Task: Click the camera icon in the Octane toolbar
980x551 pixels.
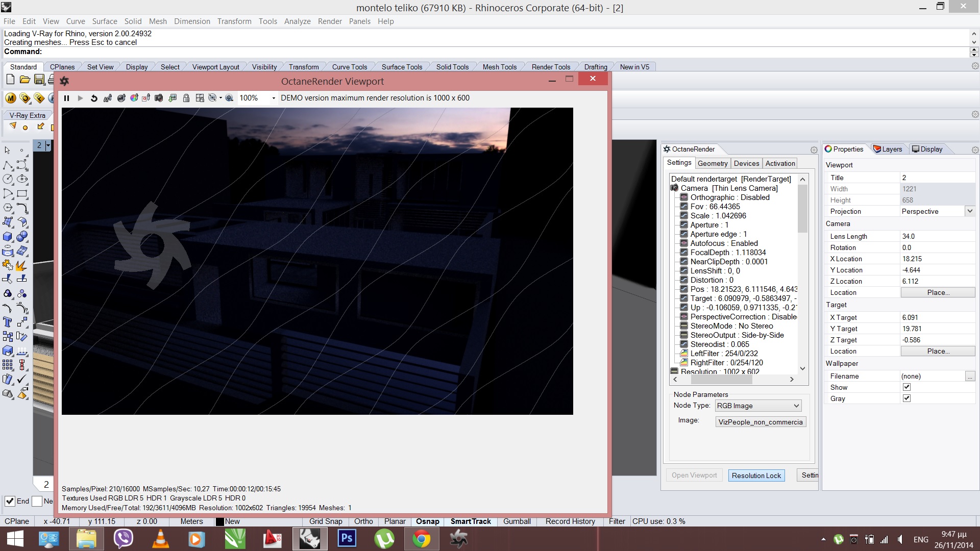Action: coord(159,98)
